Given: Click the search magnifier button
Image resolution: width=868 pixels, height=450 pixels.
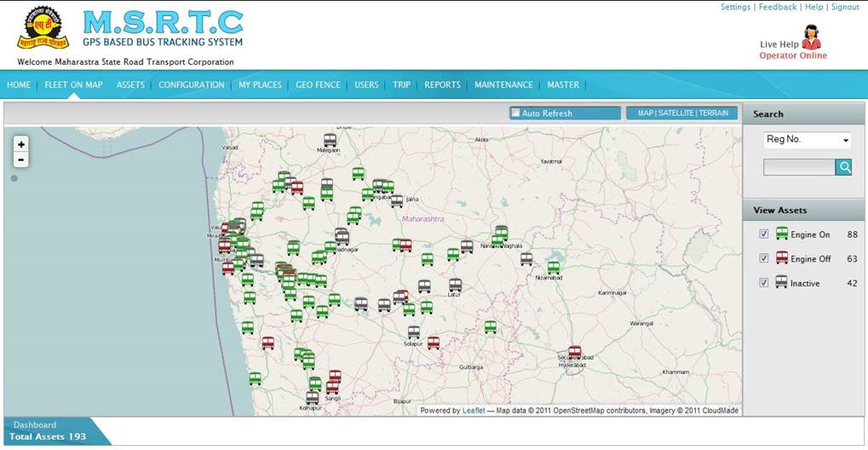Looking at the screenshot, I should (x=843, y=167).
